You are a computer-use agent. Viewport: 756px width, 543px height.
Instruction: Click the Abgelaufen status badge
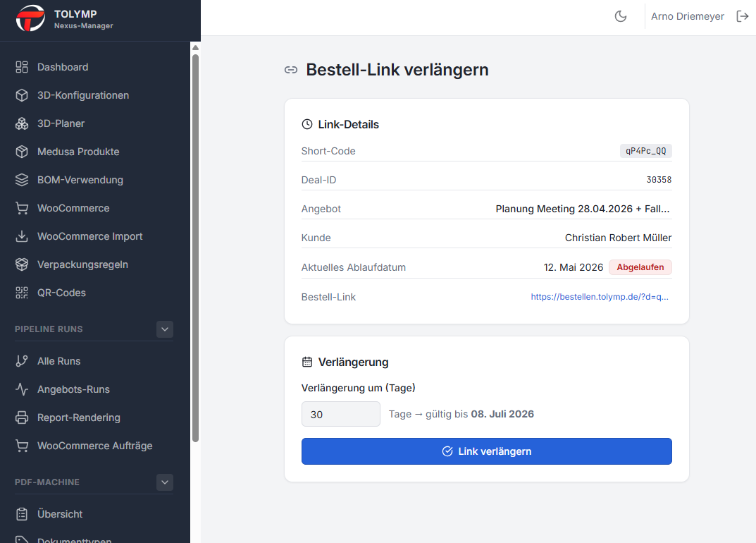[640, 267]
